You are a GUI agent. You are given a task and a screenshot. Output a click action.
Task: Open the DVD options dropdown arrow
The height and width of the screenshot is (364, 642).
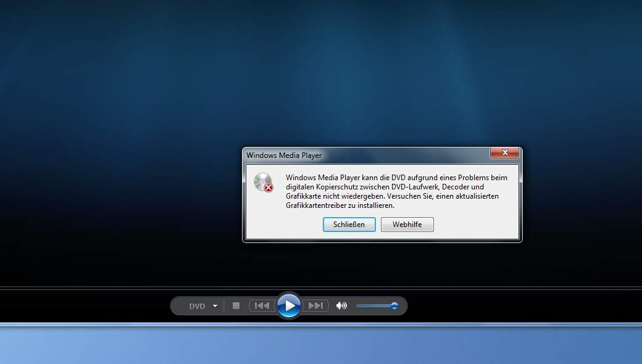[x=215, y=305]
